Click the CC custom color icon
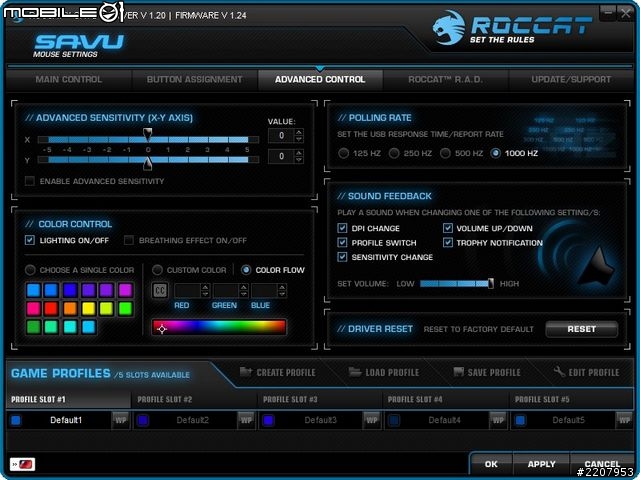 (x=160, y=291)
